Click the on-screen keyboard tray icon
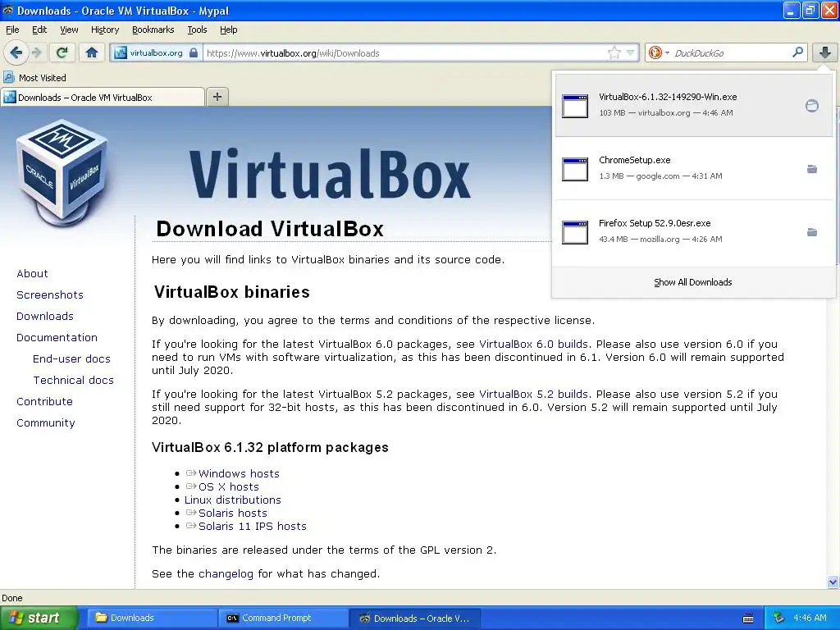This screenshot has width=840, height=630. pos(748,619)
